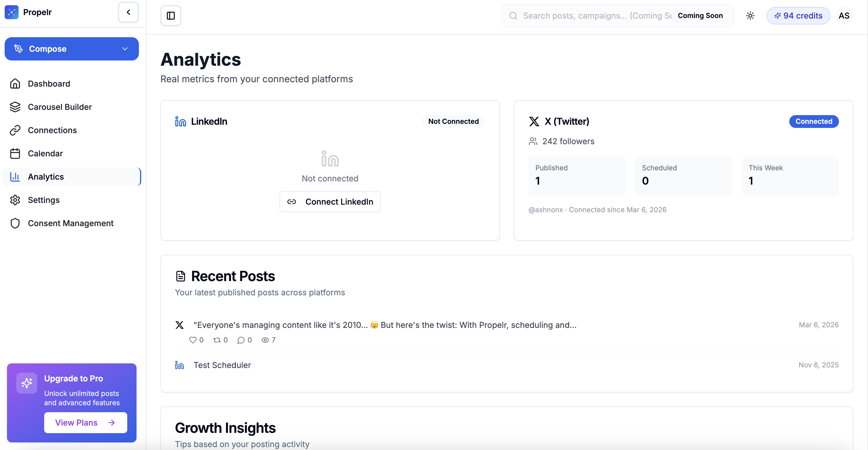The width and height of the screenshot is (868, 450).
Task: Click the Calendar icon in sidebar
Action: pyautogui.click(x=15, y=153)
